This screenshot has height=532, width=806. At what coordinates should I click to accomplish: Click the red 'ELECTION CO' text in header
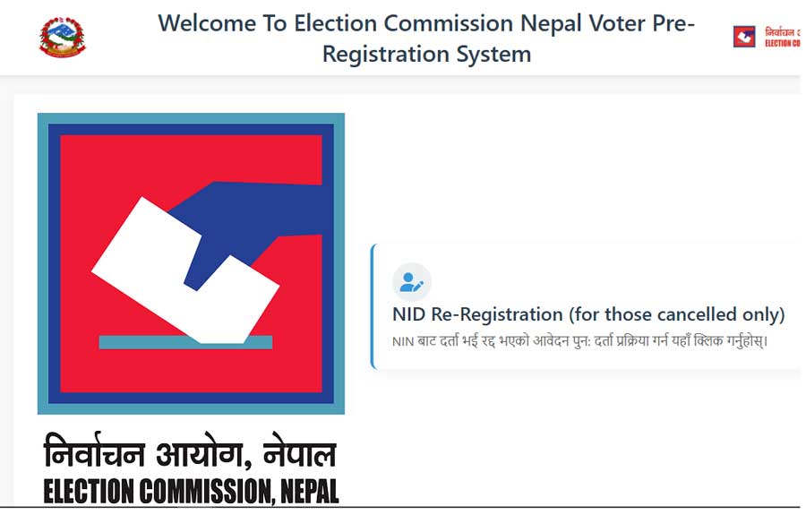coord(782,44)
